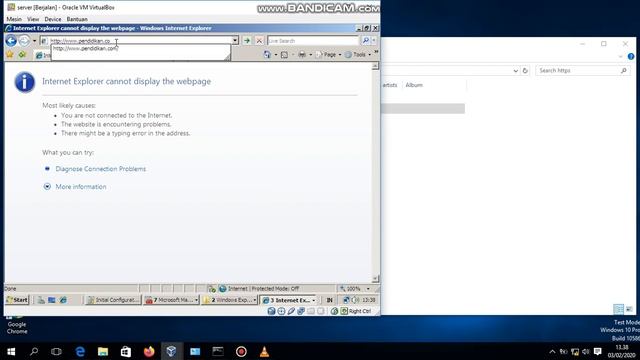Open the VirtualBox Mesin menu
The image size is (640, 360).
click(14, 19)
